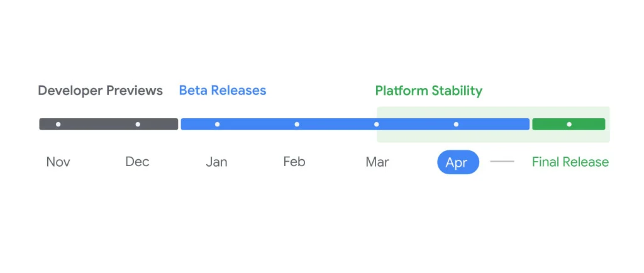
Task: Click the Platform Stability heading
Action: [428, 91]
